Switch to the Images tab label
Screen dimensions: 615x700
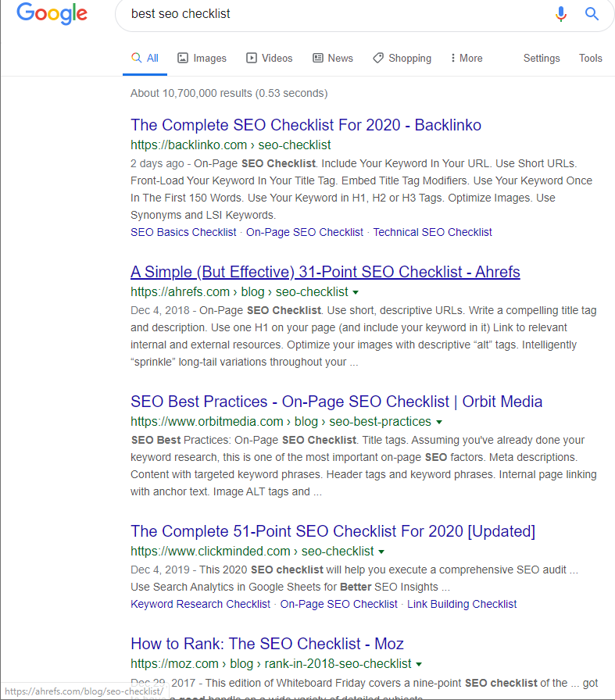pyautogui.click(x=209, y=58)
